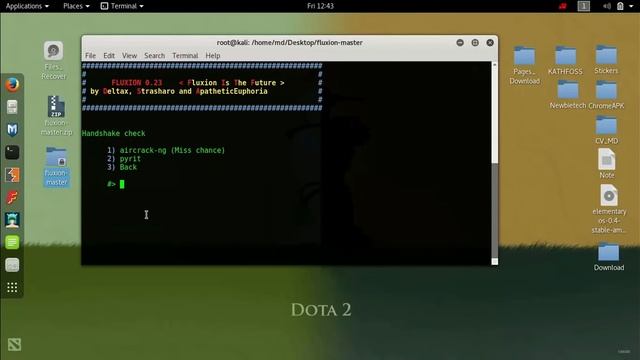Click the 'aircrack-ng (Miss chance)' option text
The height and width of the screenshot is (360, 640).
point(172,150)
